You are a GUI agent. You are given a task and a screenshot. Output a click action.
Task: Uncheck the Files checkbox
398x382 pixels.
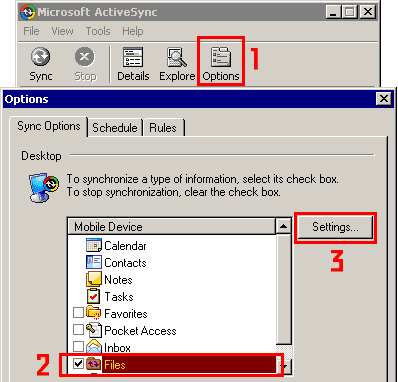click(78, 363)
